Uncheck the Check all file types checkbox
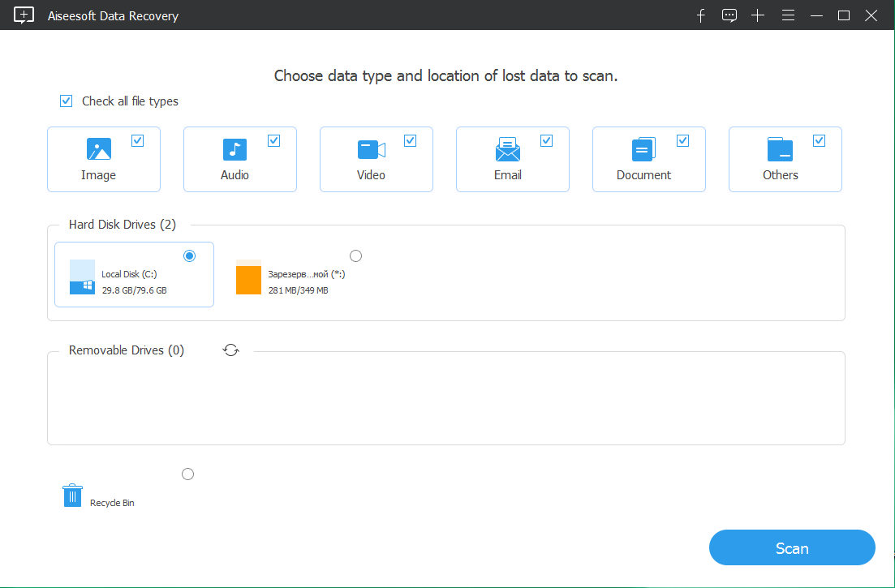 [x=66, y=101]
